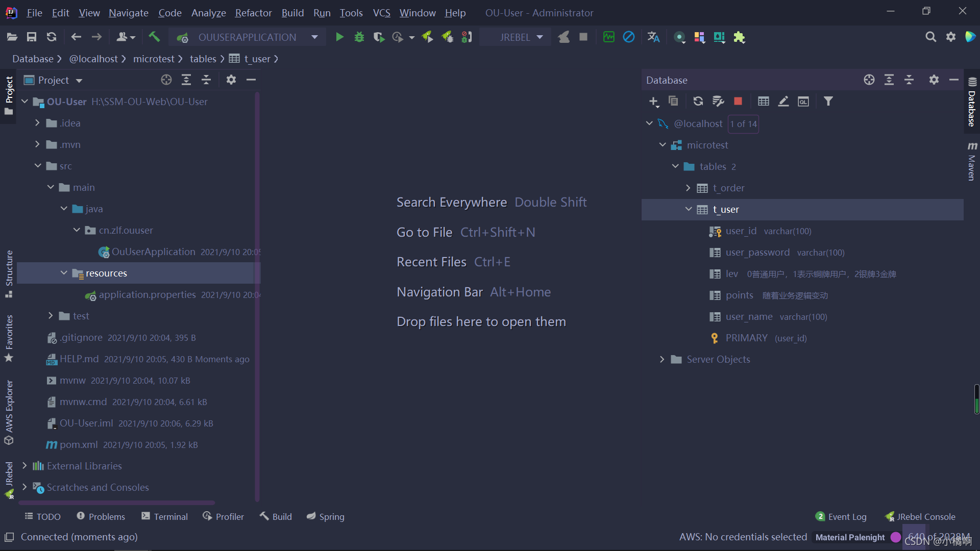This screenshot has width=980, height=551.
Task: Open query console QL icon
Action: coord(803,101)
